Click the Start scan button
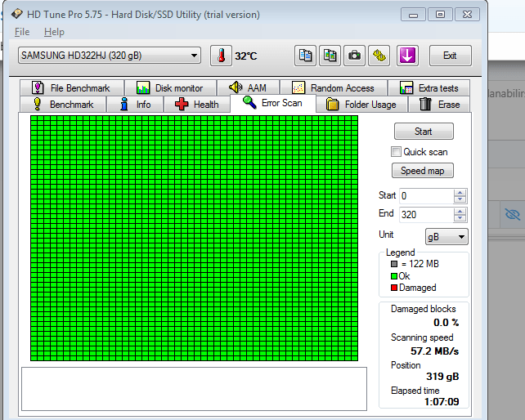Screen dimensions: 525x420 pos(424,132)
